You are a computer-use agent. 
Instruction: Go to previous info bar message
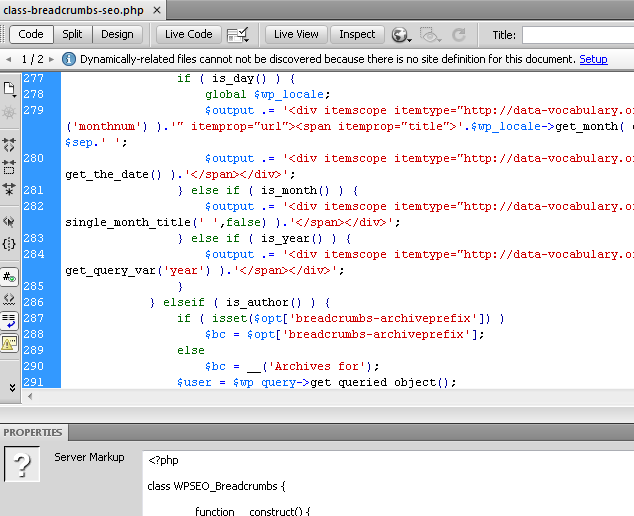coord(8,59)
